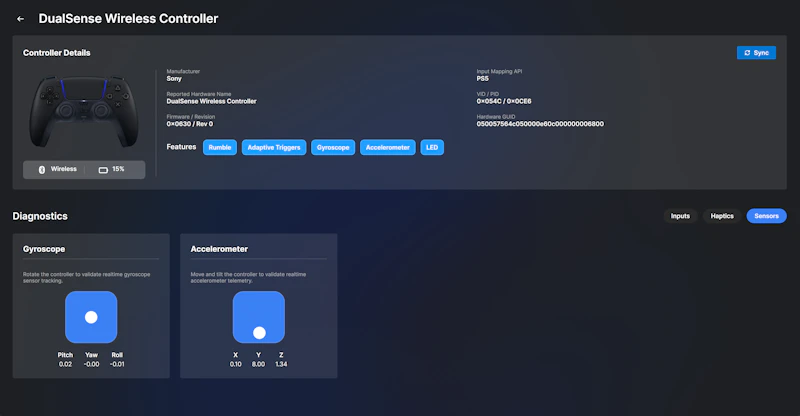
Task: Click the Yaw value -0.00
Action: 91,364
